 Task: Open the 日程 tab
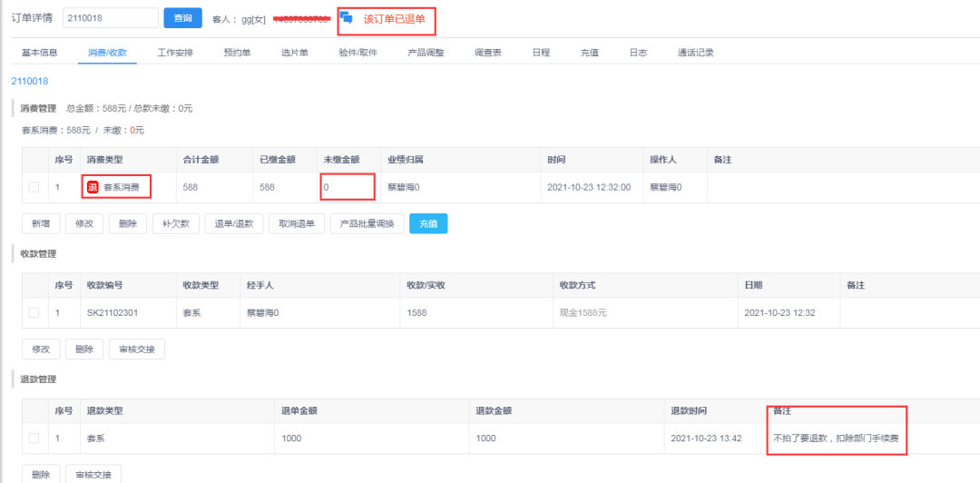tap(541, 53)
